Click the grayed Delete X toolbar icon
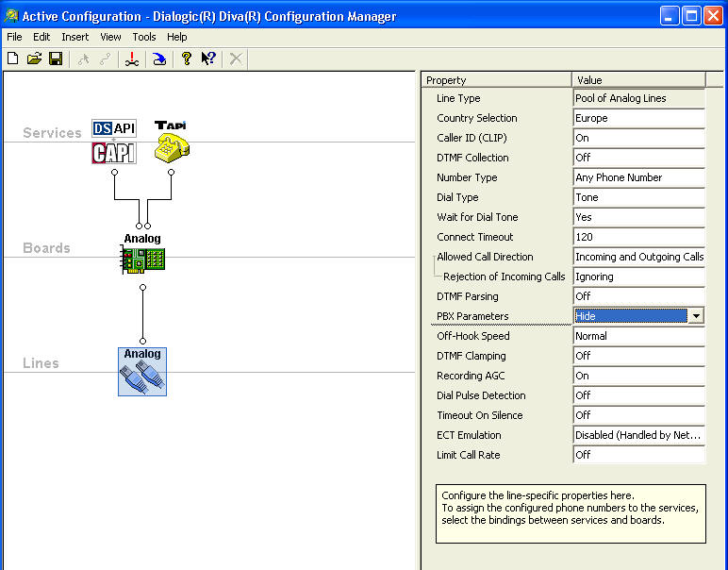Viewport: 728px width, 570px height. coord(236,59)
